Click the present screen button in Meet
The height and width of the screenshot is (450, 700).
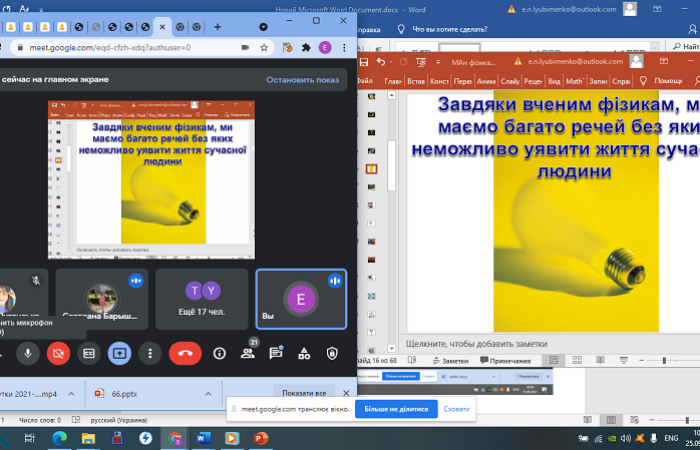pyautogui.click(x=119, y=352)
